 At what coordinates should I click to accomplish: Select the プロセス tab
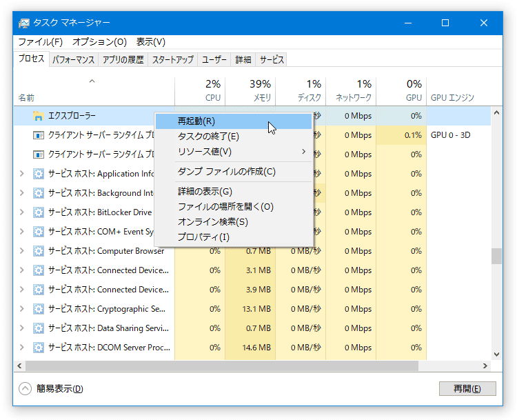[x=31, y=59]
